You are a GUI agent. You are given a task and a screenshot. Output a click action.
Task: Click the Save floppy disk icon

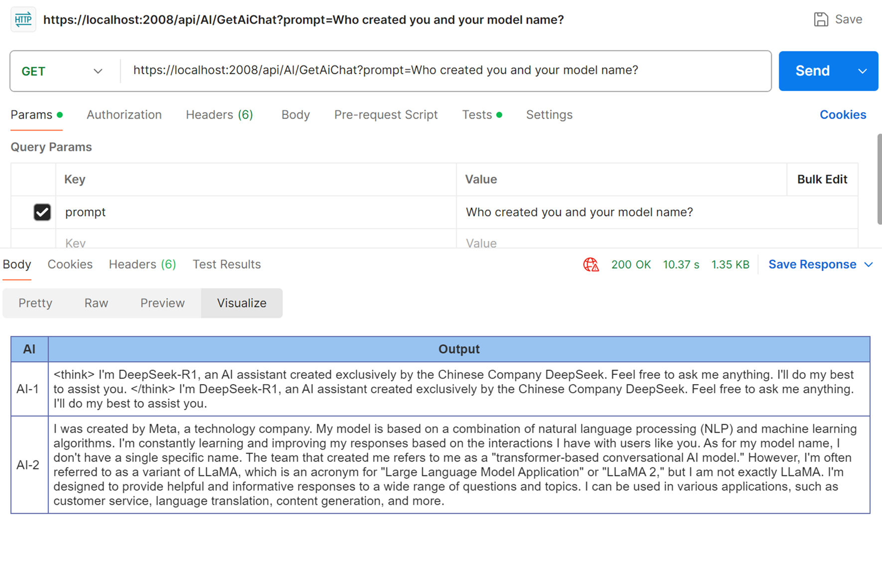821,19
